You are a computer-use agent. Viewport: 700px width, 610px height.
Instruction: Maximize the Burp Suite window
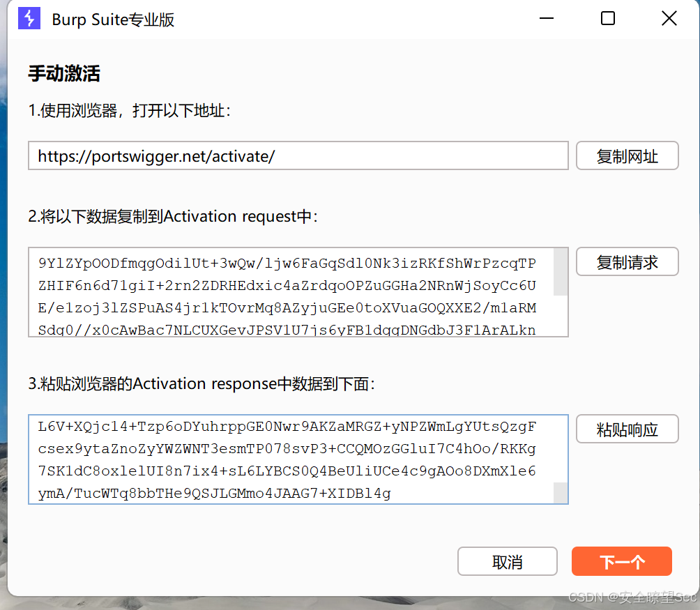(x=607, y=18)
